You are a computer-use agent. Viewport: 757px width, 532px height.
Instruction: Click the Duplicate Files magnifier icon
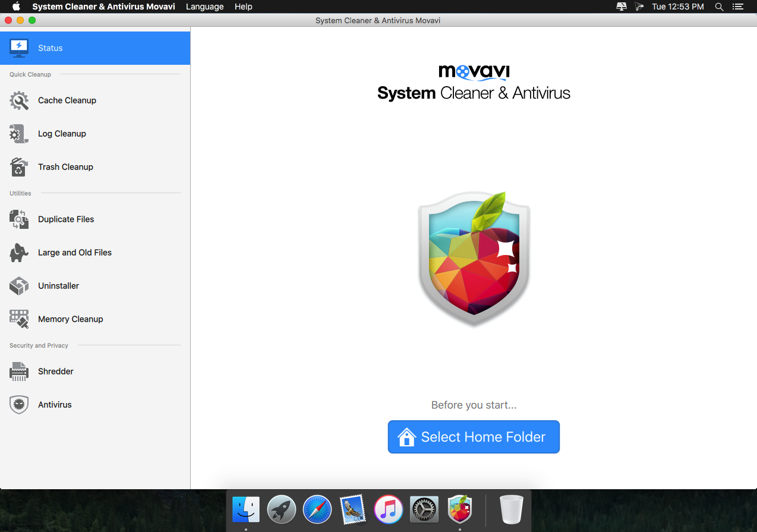click(19, 219)
